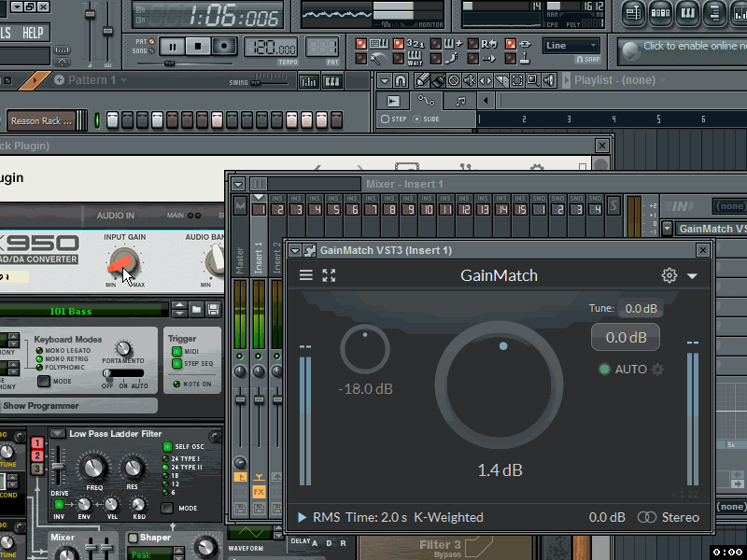The width and height of the screenshot is (747, 560).
Task: Open GainMatch settings gear
Action: pyautogui.click(x=669, y=275)
